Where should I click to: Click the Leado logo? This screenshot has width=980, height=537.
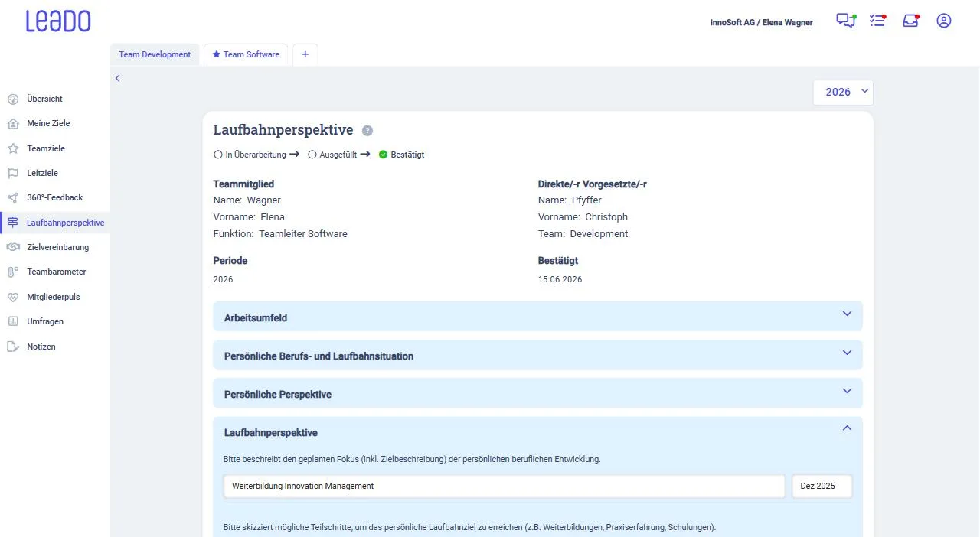58,21
